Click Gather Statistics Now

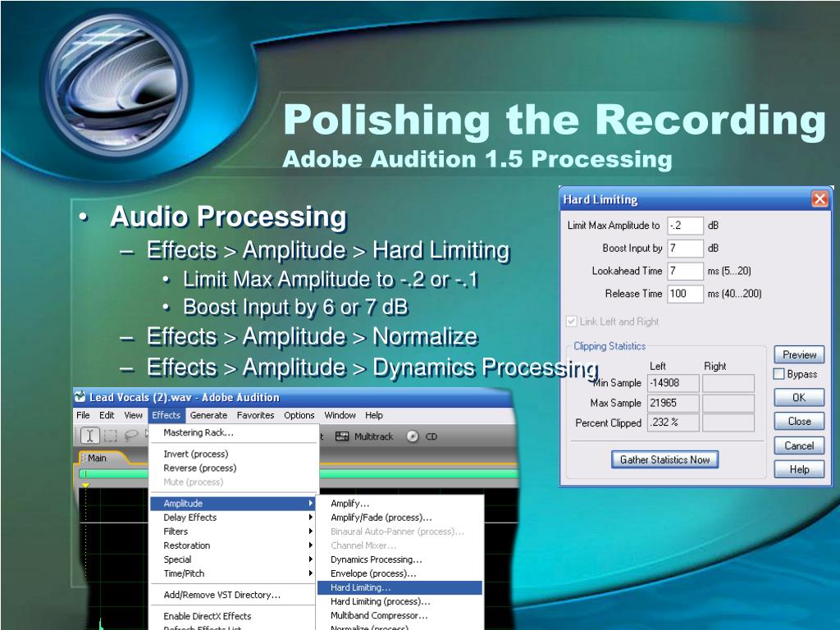coord(664,459)
